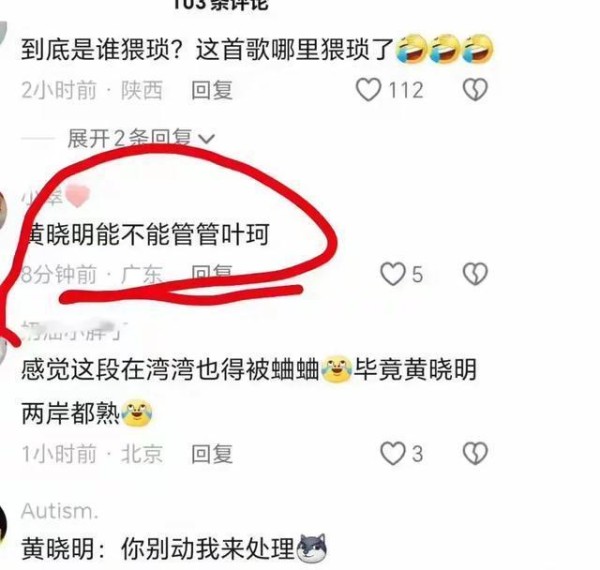
Task: Tap 回复 under the 广东 comment
Action: tap(212, 272)
